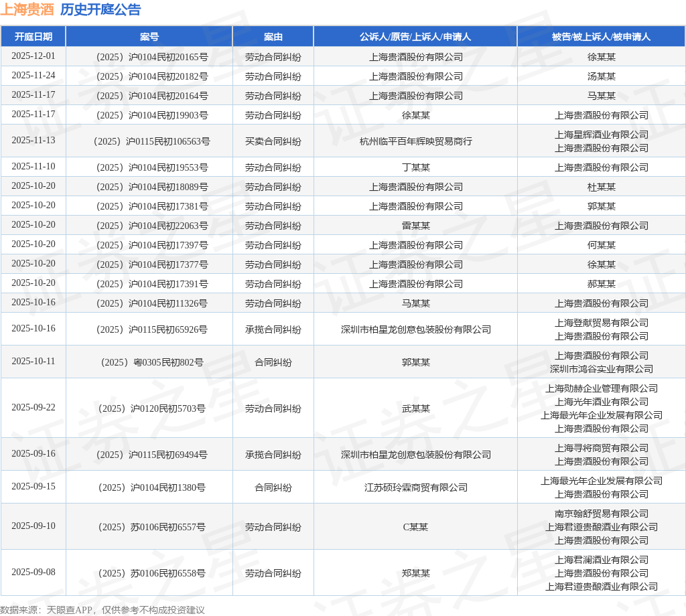This screenshot has width=686, height=616.
Task: Select case number 沪0104民初17381号
Action: 152,206
